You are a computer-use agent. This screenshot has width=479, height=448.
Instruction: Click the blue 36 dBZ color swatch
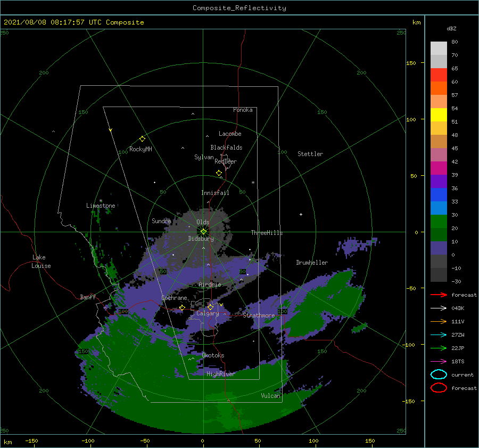point(439,195)
